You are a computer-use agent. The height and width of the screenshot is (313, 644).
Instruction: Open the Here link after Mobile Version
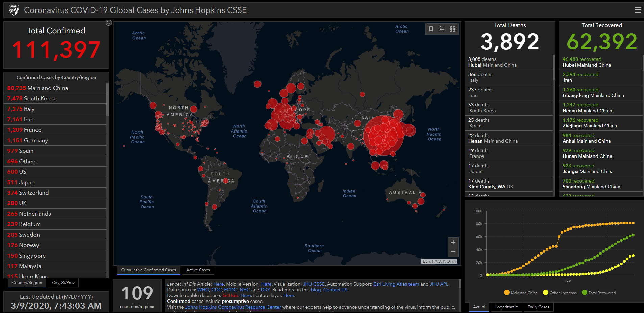(x=266, y=284)
